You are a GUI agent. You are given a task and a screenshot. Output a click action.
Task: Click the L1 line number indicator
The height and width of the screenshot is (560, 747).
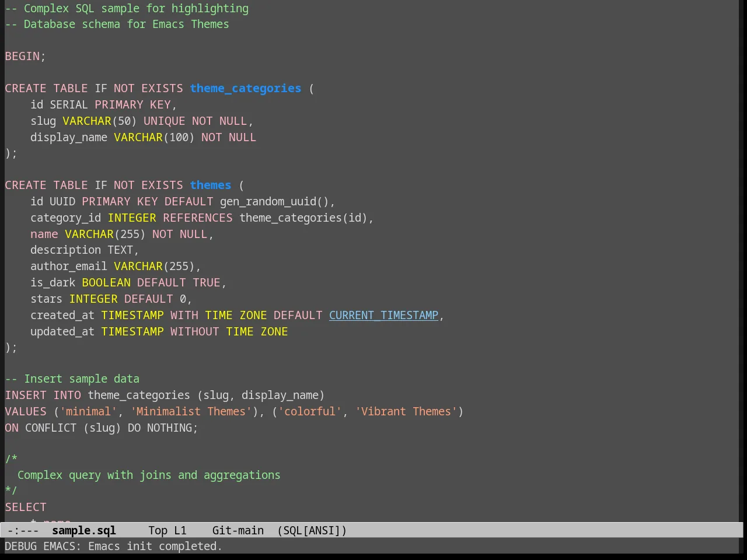point(180,530)
